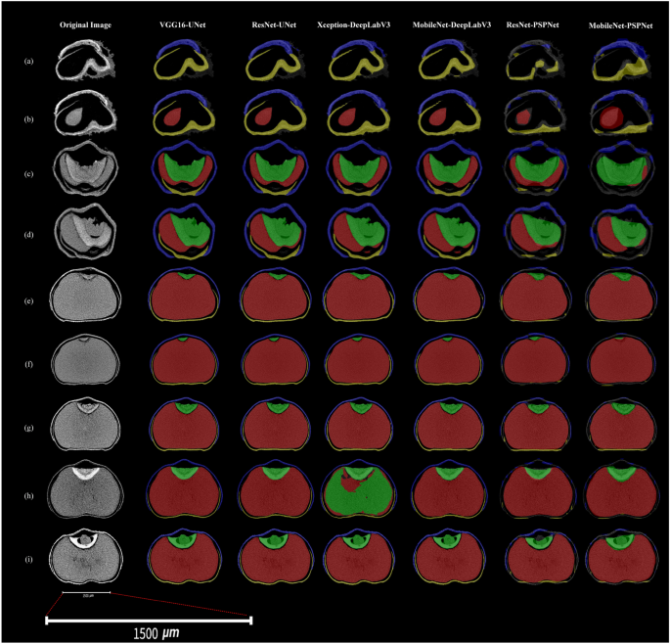Click the row label (d)
Image resolution: width=670 pixels, height=644 pixels.
[28, 235]
